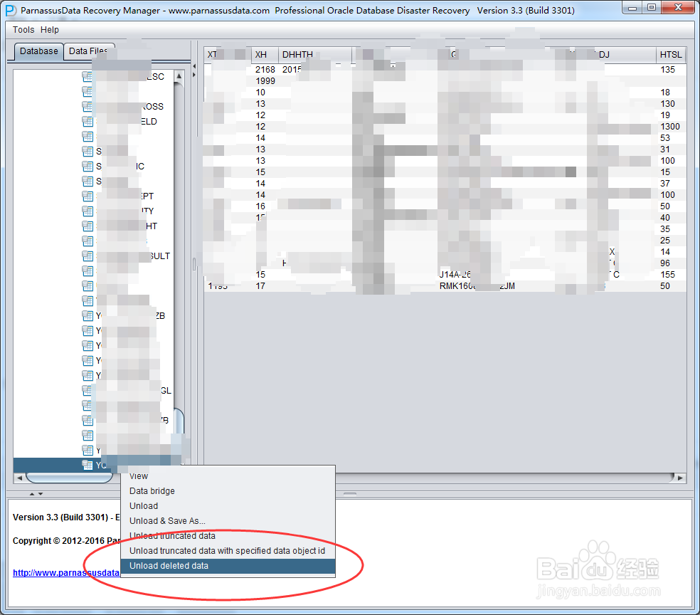The height and width of the screenshot is (615, 700).
Task: Click the table icon beside the row ending ELD
Action: 87,121
